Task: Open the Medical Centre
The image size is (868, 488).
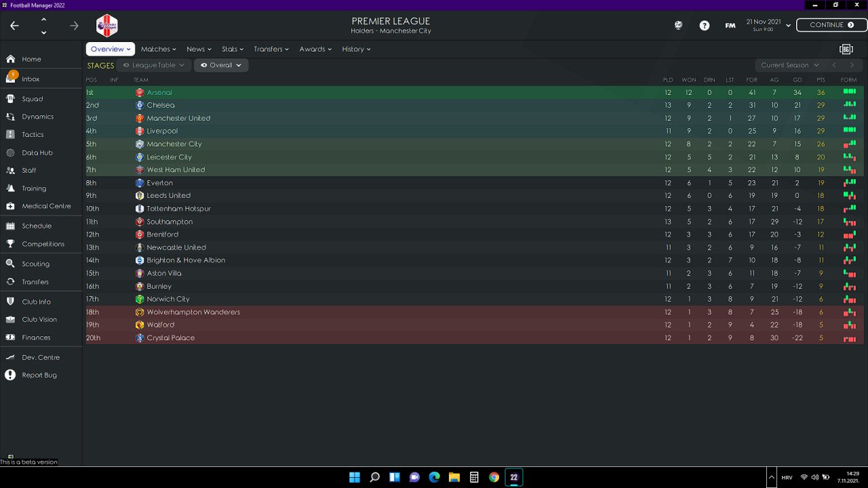Action: pos(46,206)
